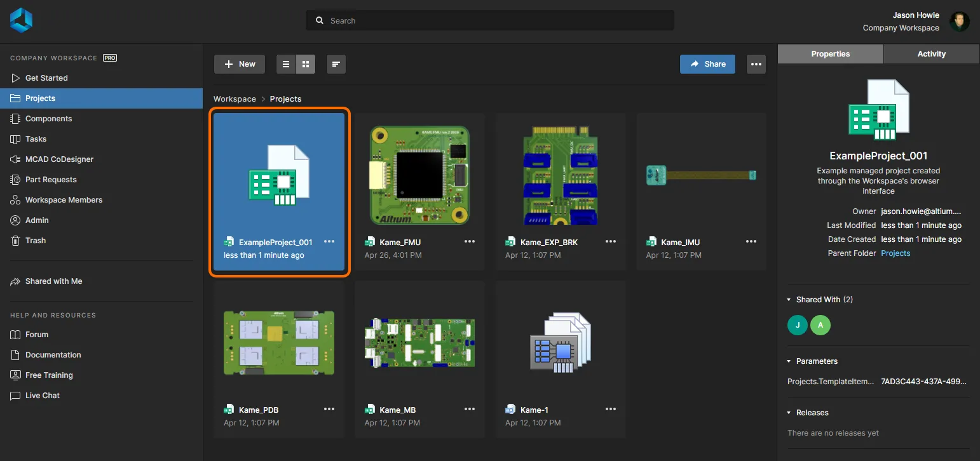The image size is (980, 461).
Task: Click the Company Workspace label under name
Action: pyautogui.click(x=901, y=28)
